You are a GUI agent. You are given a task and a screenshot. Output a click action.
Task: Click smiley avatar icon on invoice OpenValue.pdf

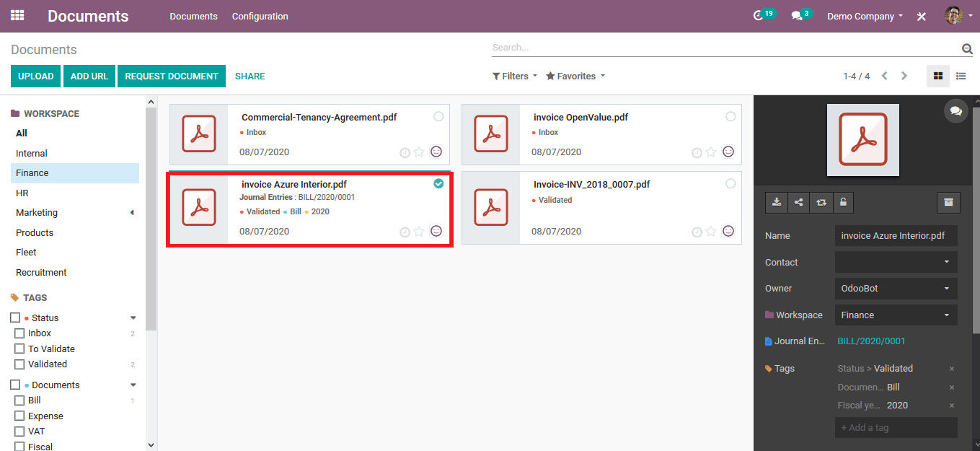(728, 152)
